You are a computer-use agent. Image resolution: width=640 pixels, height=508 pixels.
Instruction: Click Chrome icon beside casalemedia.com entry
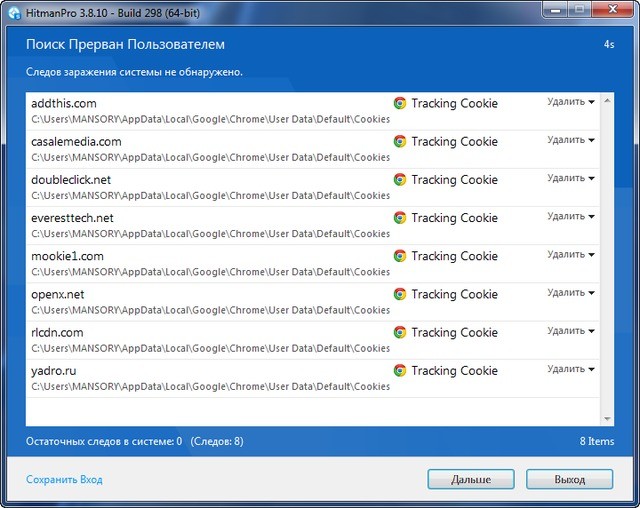400,142
